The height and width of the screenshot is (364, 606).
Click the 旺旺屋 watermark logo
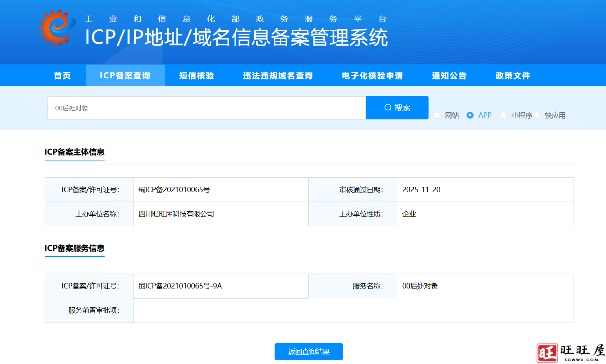568,351
